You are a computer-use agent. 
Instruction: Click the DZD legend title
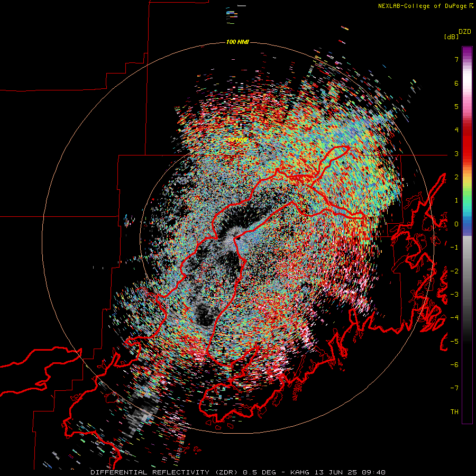click(465, 32)
